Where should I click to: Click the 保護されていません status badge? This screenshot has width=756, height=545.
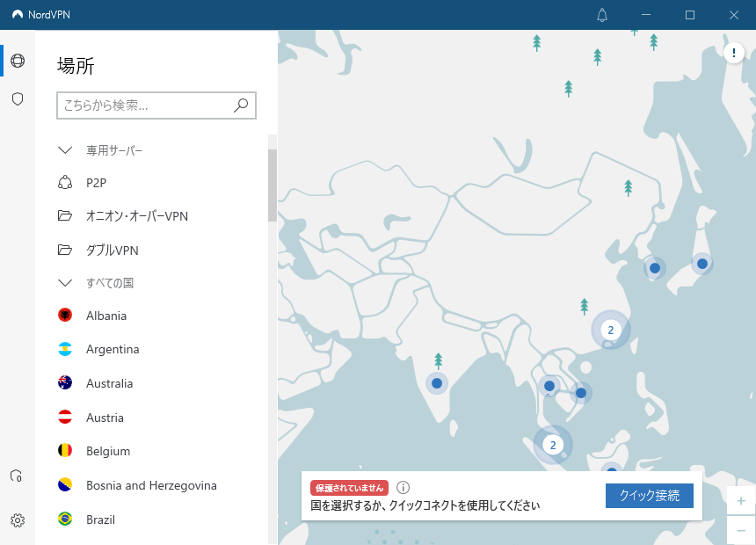pyautogui.click(x=350, y=488)
